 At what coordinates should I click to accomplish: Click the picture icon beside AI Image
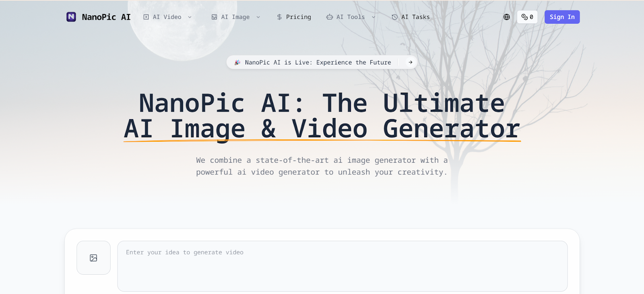click(x=214, y=17)
